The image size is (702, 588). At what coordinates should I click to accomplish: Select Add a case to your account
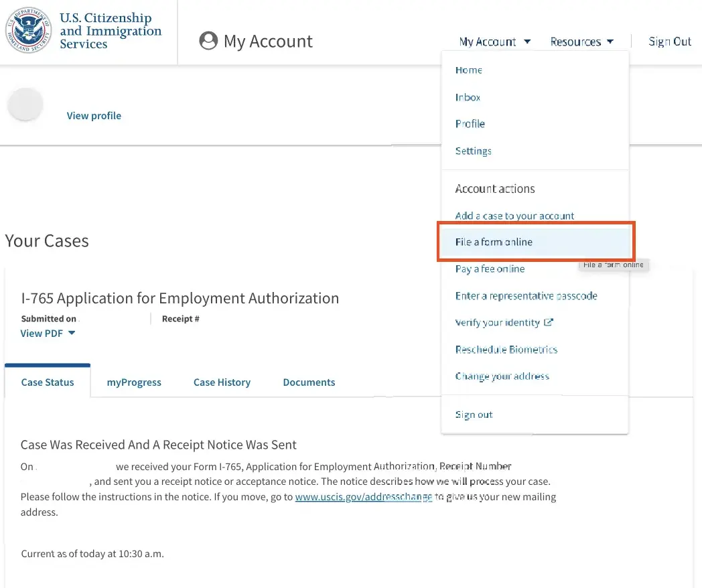pos(514,216)
